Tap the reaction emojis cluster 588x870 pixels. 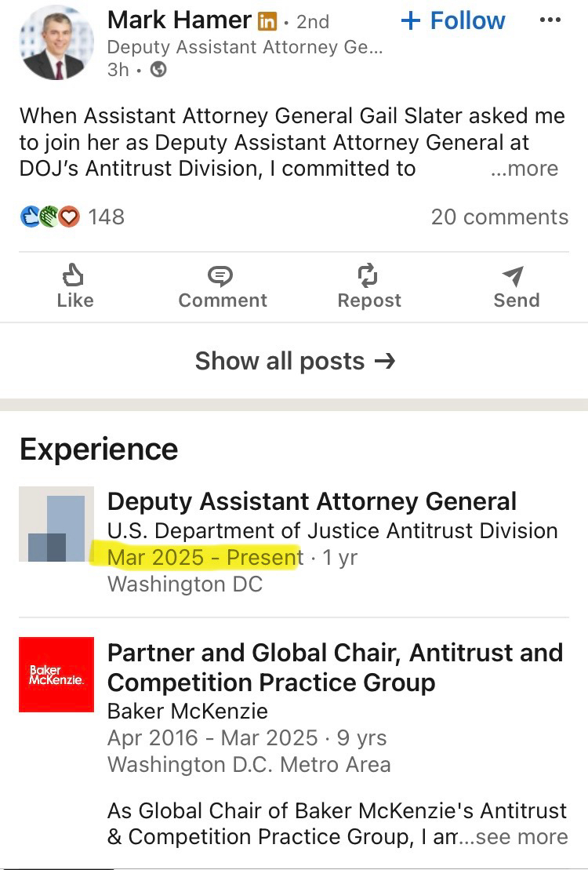tap(50, 217)
